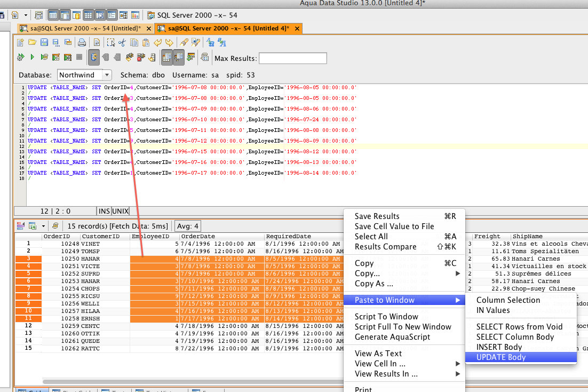588x392 pixels.
Task: Click the Execute All gear-arrow icon
Action: [x=21, y=57]
